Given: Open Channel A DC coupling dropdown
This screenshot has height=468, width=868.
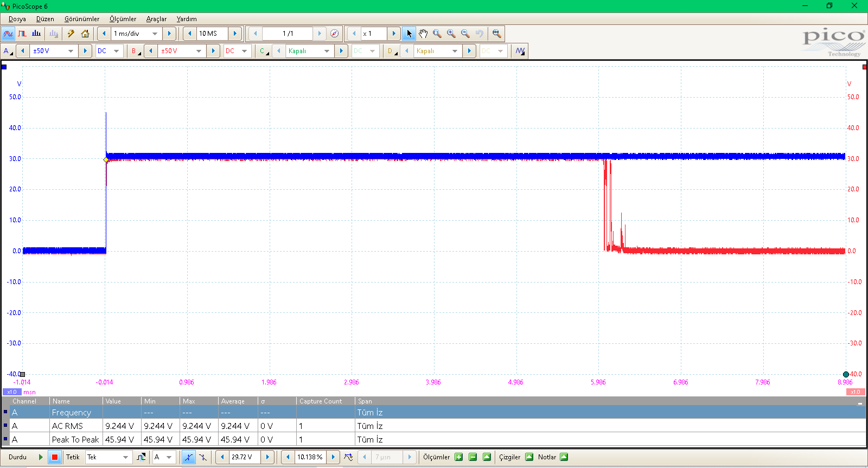Looking at the screenshot, I should (x=116, y=51).
